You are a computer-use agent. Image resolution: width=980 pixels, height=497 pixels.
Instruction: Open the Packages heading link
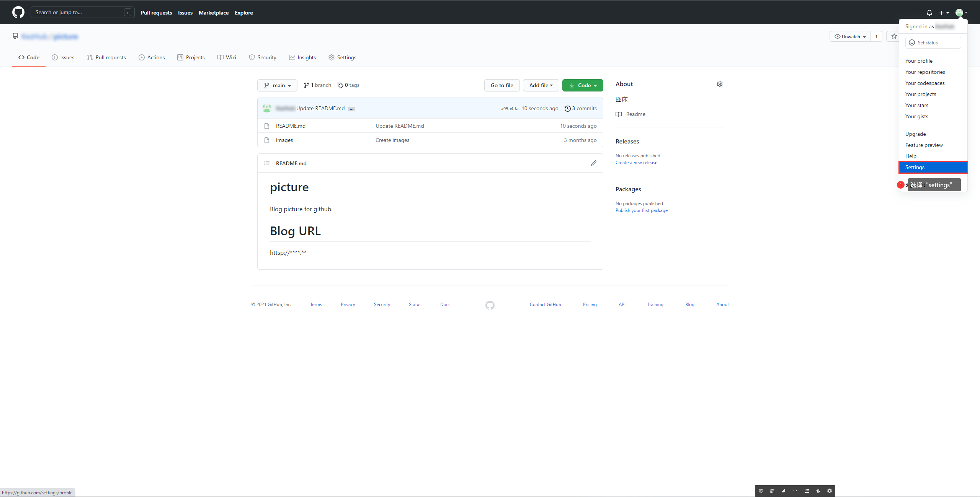(x=628, y=189)
